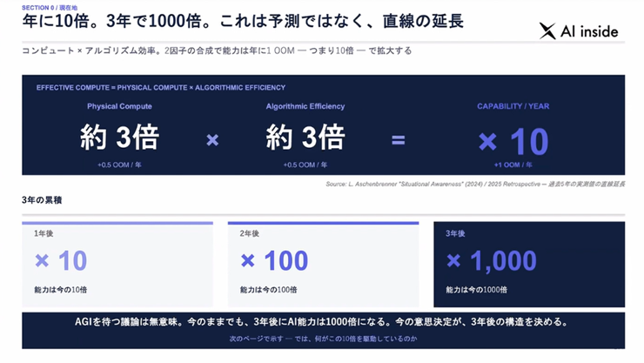The height and width of the screenshot is (363, 644).
Task: Click the SECTION 0 / 現在地 label
Action: point(50,7)
